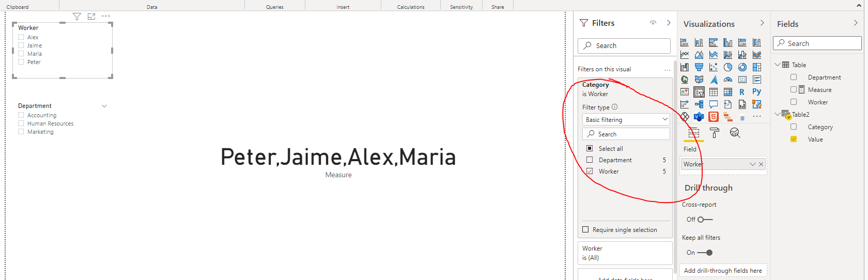868x280 pixels.
Task: Check Peter in the Worker slicer
Action: 21,62
